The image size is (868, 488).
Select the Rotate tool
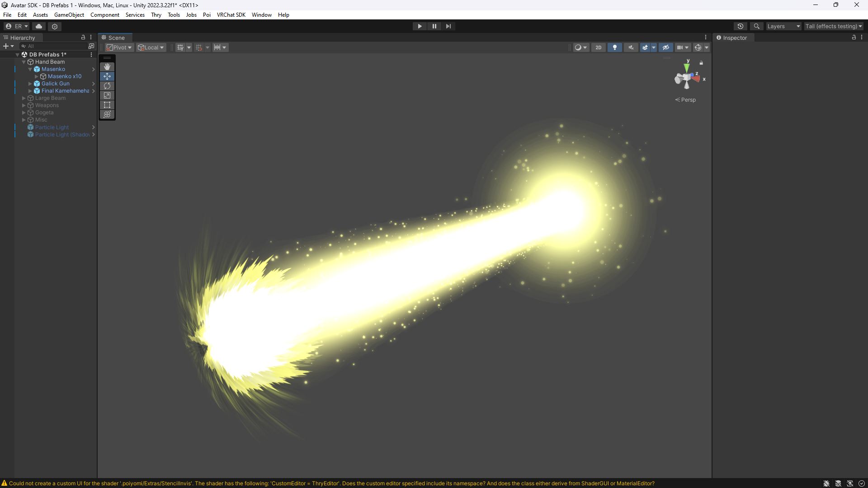pos(107,86)
